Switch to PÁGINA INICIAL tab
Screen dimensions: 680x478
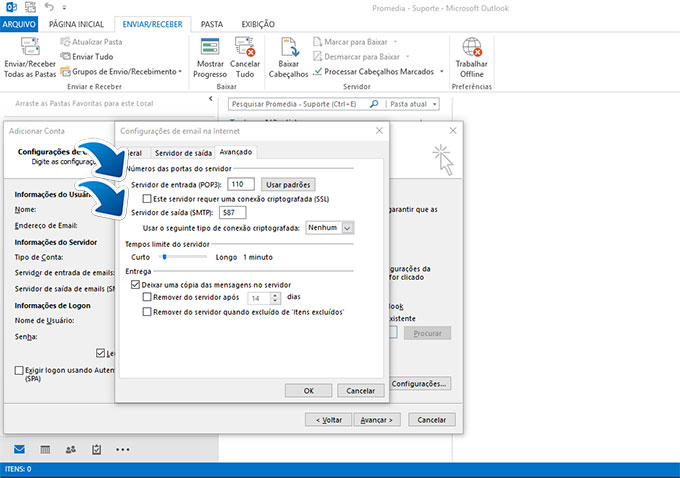click(x=76, y=24)
